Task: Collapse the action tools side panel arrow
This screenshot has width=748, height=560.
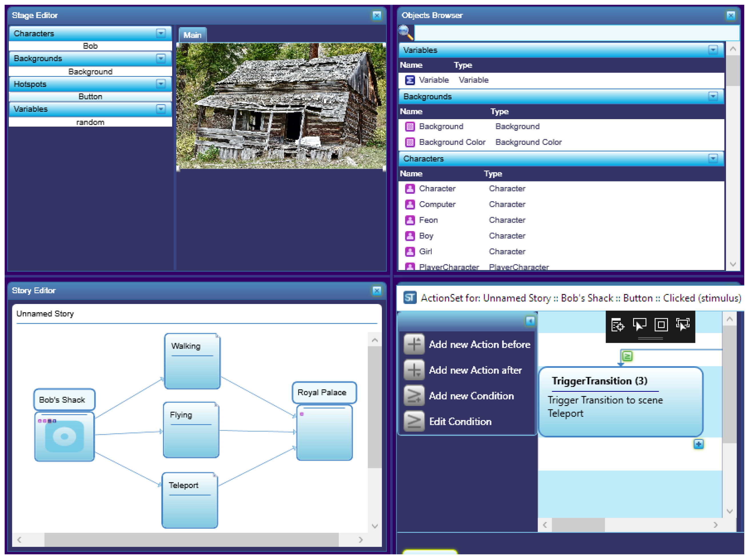Action: point(530,321)
